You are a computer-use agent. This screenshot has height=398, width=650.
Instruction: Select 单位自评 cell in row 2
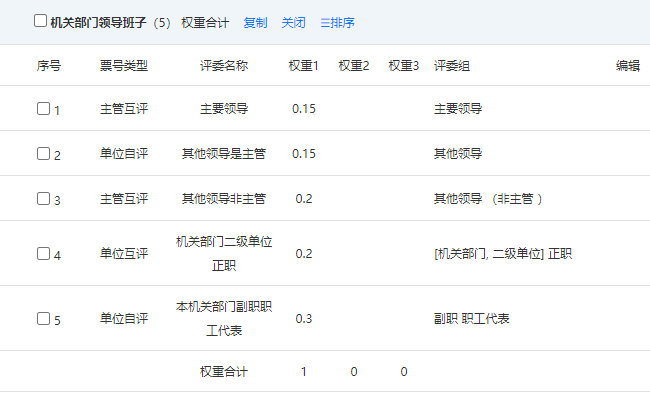(x=124, y=153)
